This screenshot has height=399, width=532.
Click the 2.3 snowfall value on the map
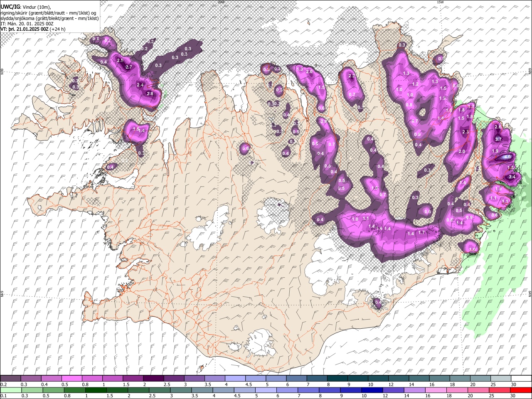[465, 132]
